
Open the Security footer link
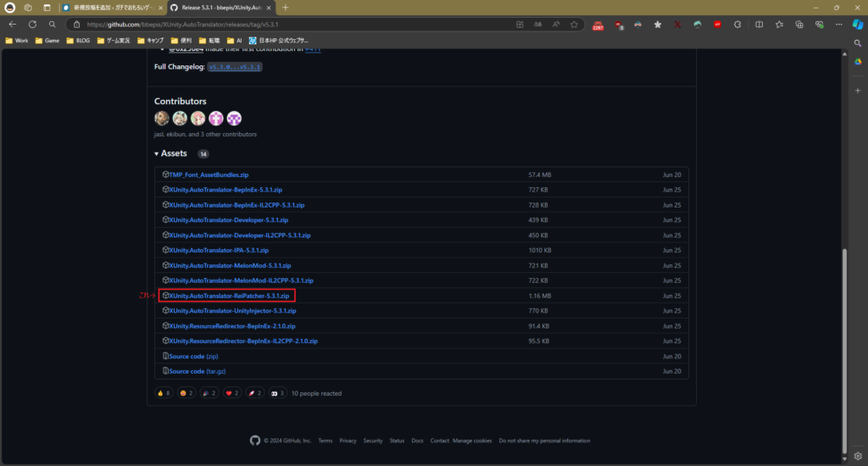(x=373, y=441)
